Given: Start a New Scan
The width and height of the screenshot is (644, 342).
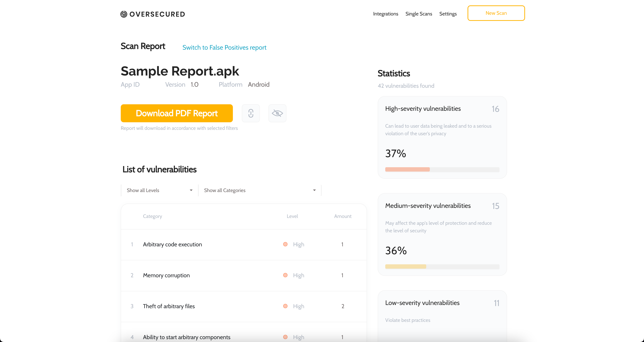Looking at the screenshot, I should pos(496,13).
